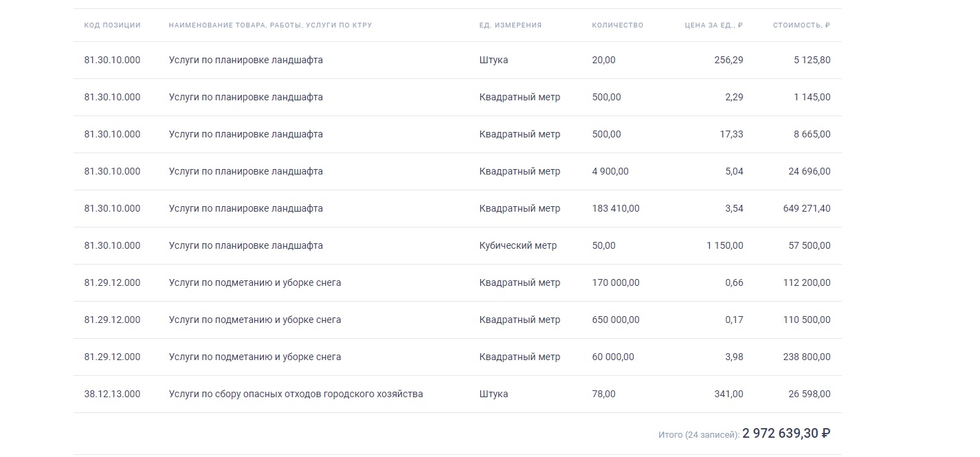Select the unit price 256,29
This screenshot has height=457, width=980.
click(x=728, y=60)
